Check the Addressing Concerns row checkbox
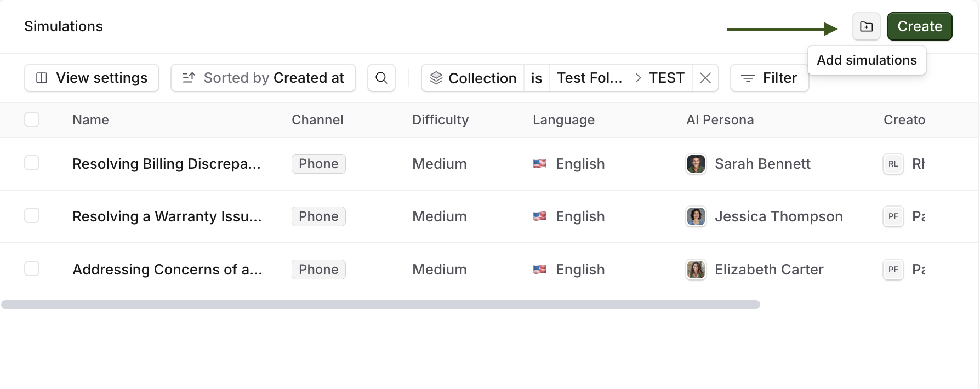 click(32, 269)
